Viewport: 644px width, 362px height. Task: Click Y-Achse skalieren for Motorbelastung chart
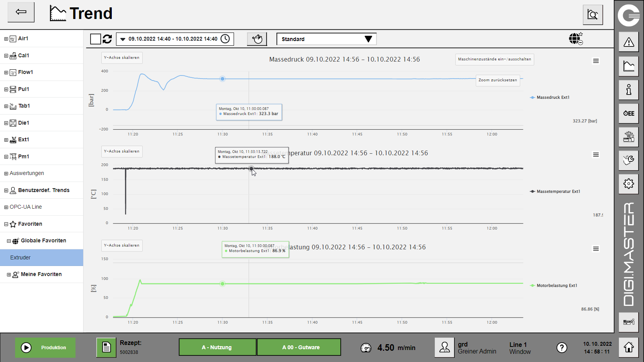point(122,245)
